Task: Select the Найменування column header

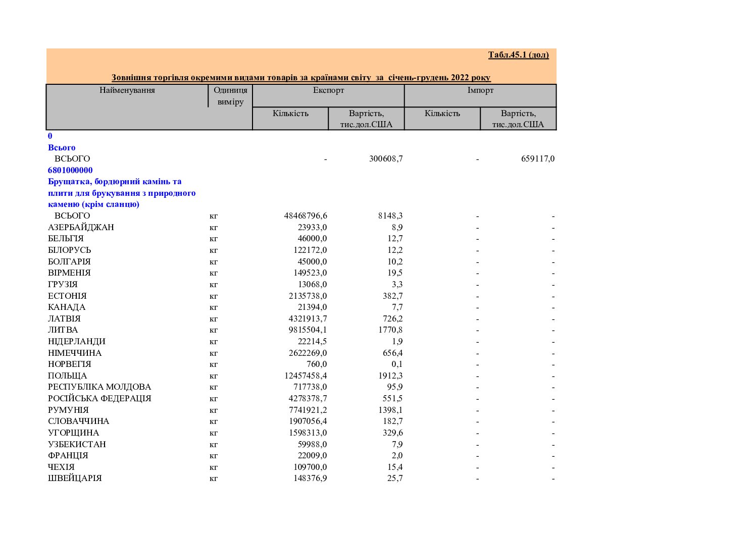Action: pos(127,90)
